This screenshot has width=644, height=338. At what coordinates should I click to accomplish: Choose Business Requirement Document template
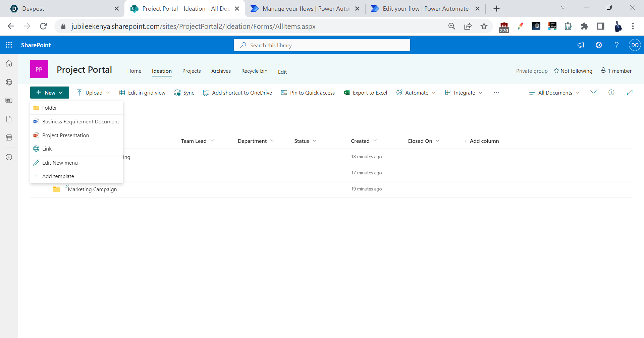pyautogui.click(x=77, y=121)
